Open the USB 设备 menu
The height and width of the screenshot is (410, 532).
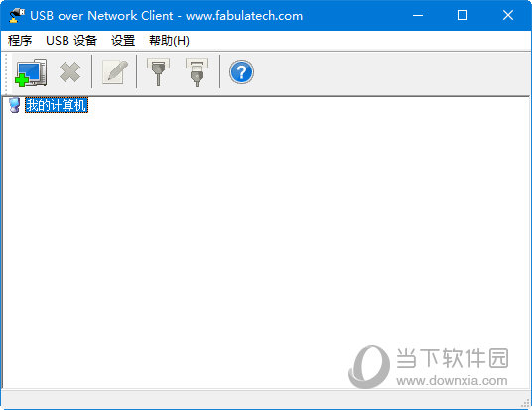71,41
